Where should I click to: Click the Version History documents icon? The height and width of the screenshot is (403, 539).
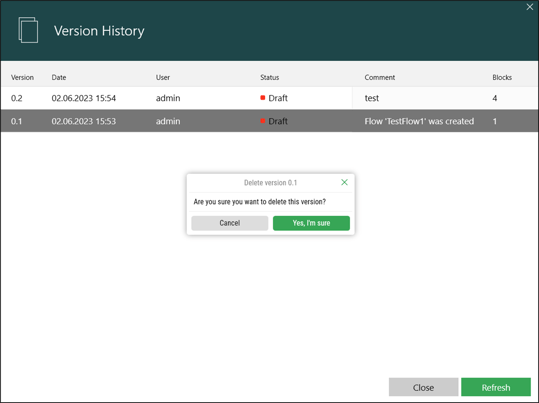pos(28,30)
